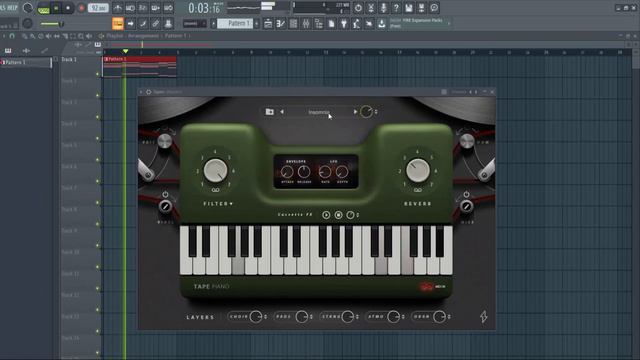Select the Pattern 1 clip on Track 1

click(140, 67)
